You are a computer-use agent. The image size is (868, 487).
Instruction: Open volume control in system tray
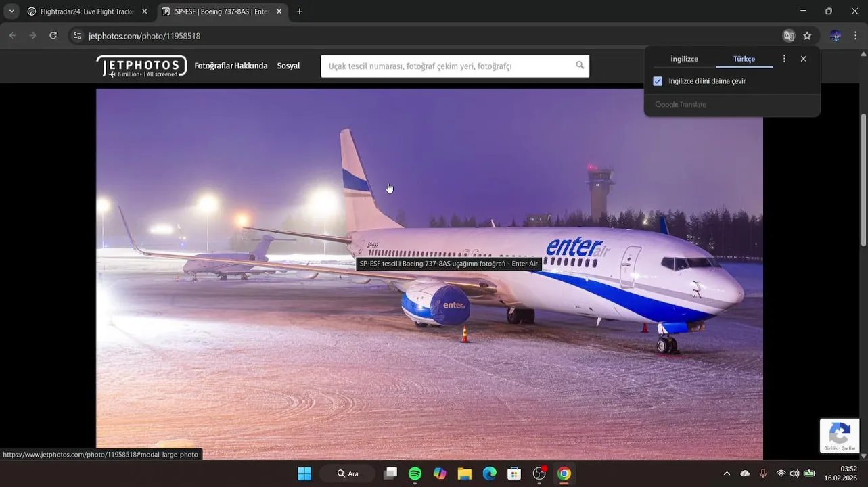pos(794,473)
